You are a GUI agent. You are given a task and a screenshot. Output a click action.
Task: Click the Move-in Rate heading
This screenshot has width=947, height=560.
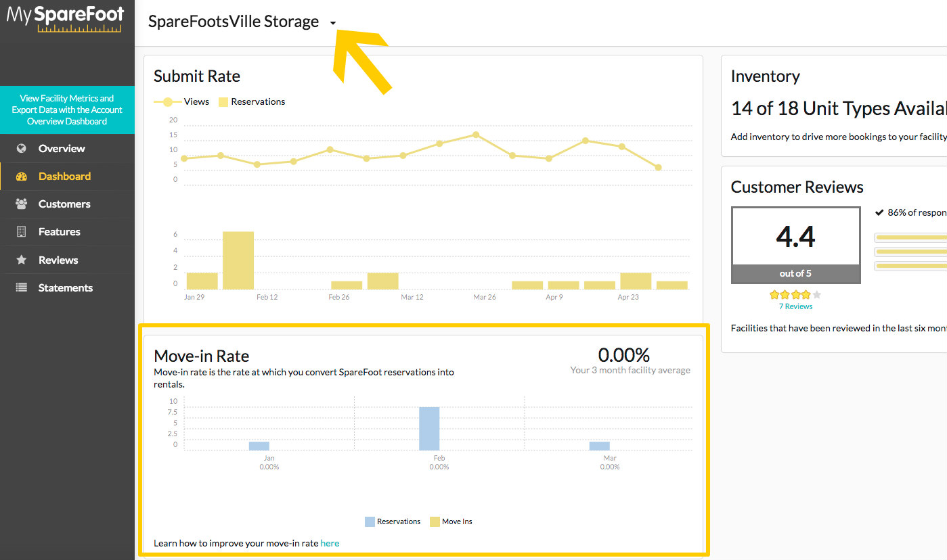coord(202,356)
